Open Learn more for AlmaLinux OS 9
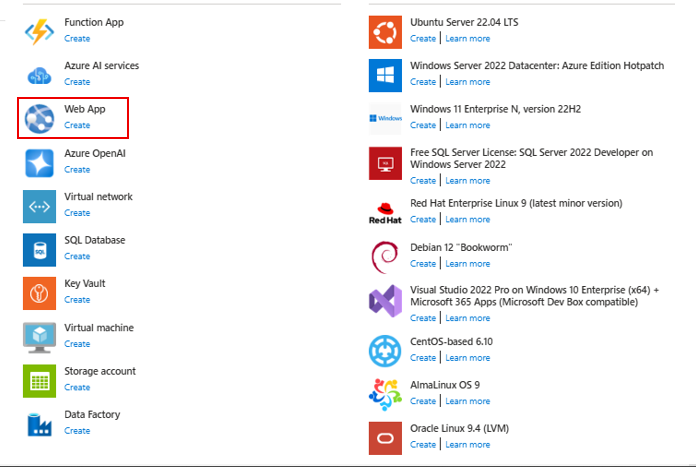Viewport: 696px width, 467px height. coord(468,401)
